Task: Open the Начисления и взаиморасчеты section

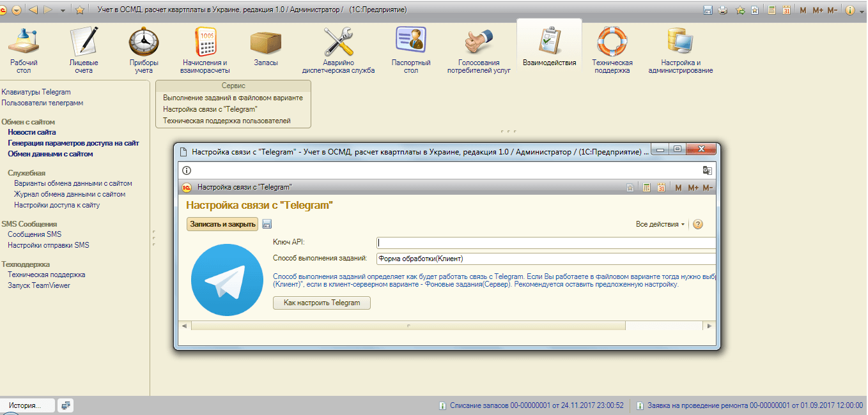Action: tap(205, 50)
